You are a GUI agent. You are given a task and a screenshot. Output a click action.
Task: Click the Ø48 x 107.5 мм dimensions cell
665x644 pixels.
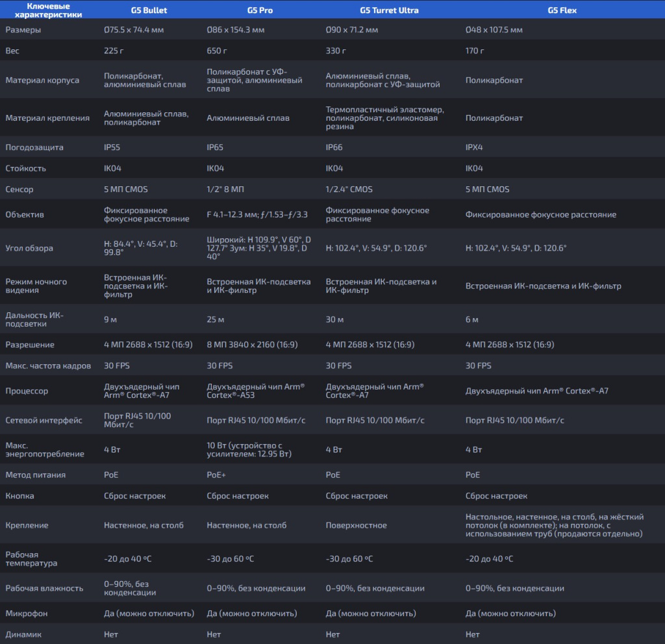pos(494,30)
